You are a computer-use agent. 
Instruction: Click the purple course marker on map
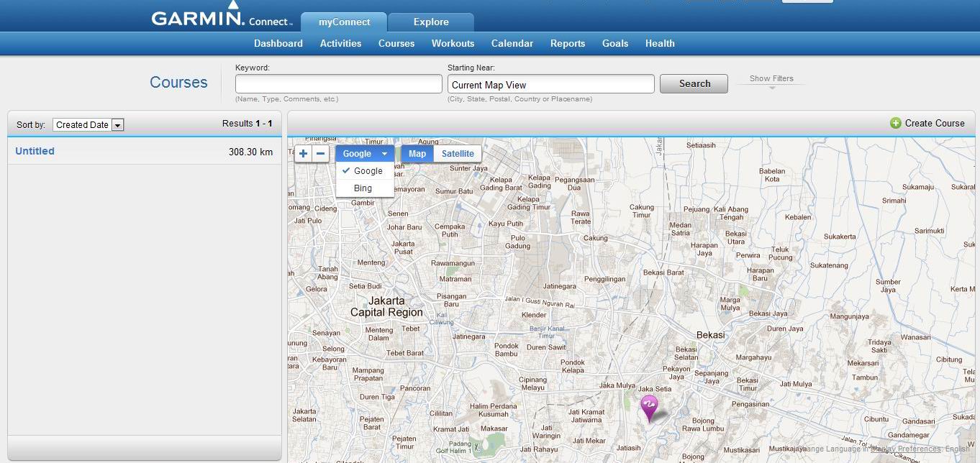click(649, 408)
